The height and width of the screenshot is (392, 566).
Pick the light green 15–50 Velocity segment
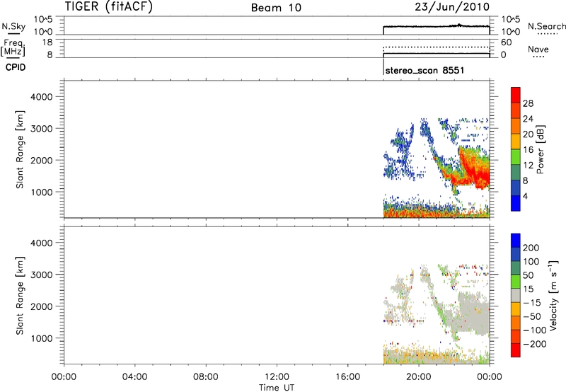[516, 282]
